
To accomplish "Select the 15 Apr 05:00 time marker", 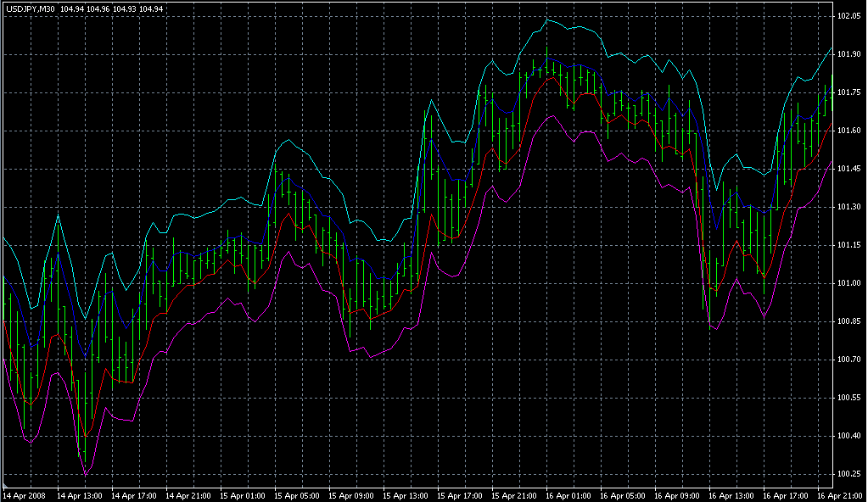I will pos(295,495).
